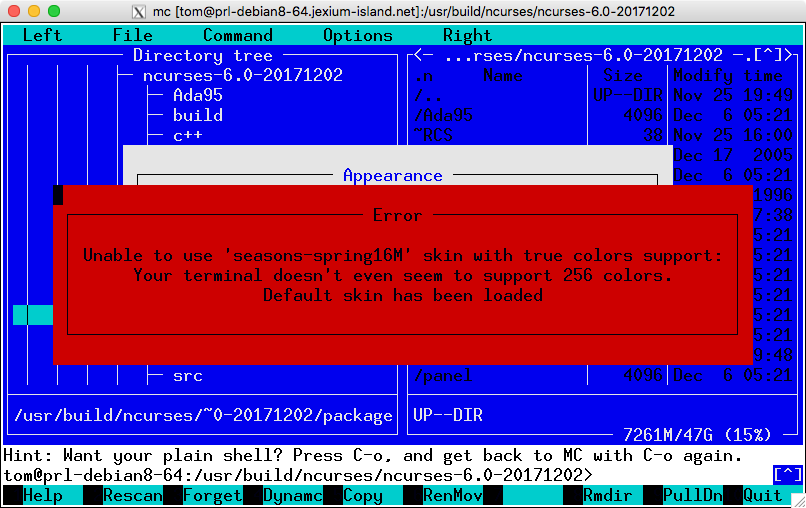
Task: Select the ncurses-6.0-20171202 tree root node
Action: [x=242, y=75]
